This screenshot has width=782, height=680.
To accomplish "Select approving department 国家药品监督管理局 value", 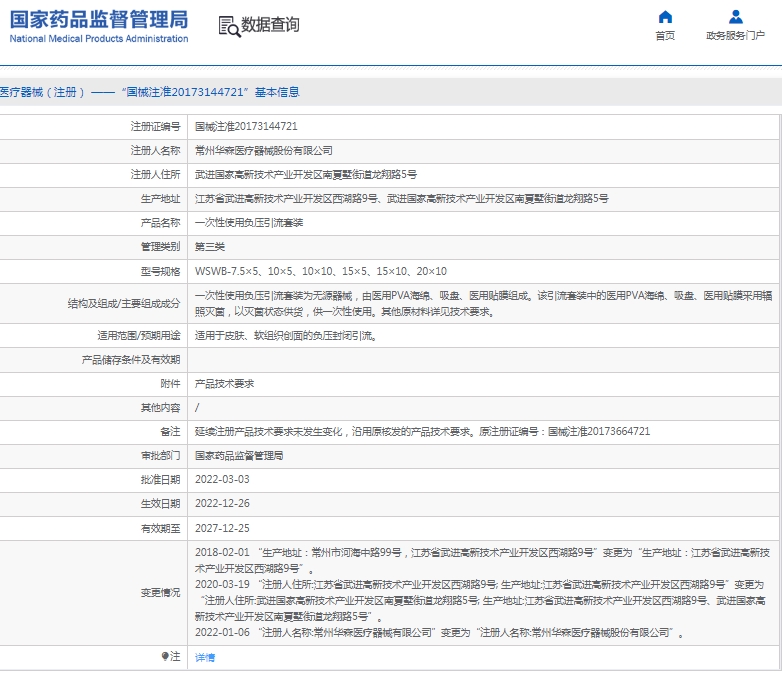I will (239, 455).
